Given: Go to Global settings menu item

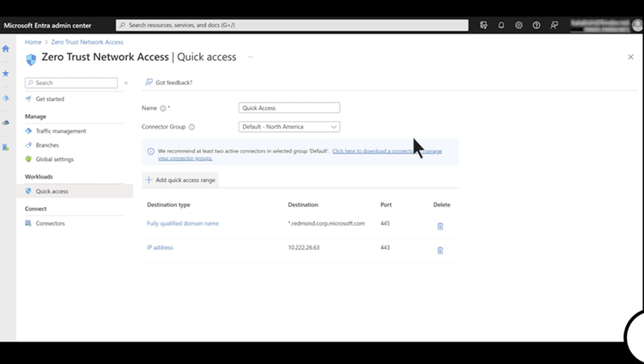Looking at the screenshot, I should (x=54, y=159).
